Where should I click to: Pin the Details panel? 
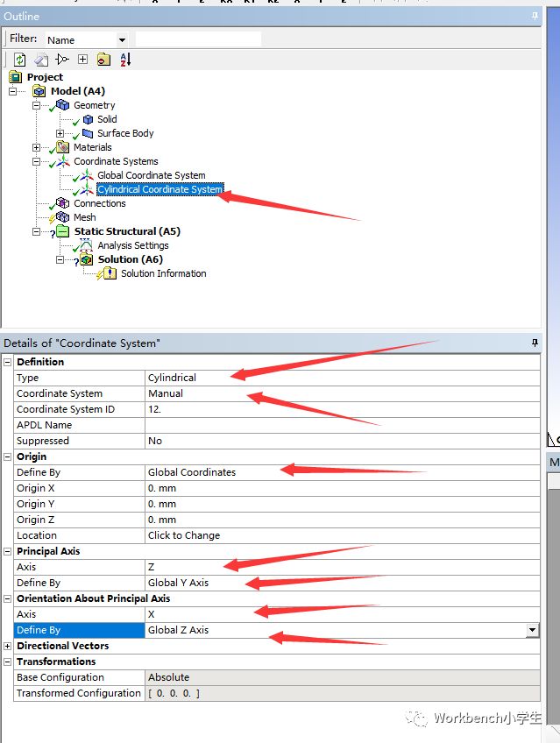click(x=535, y=343)
